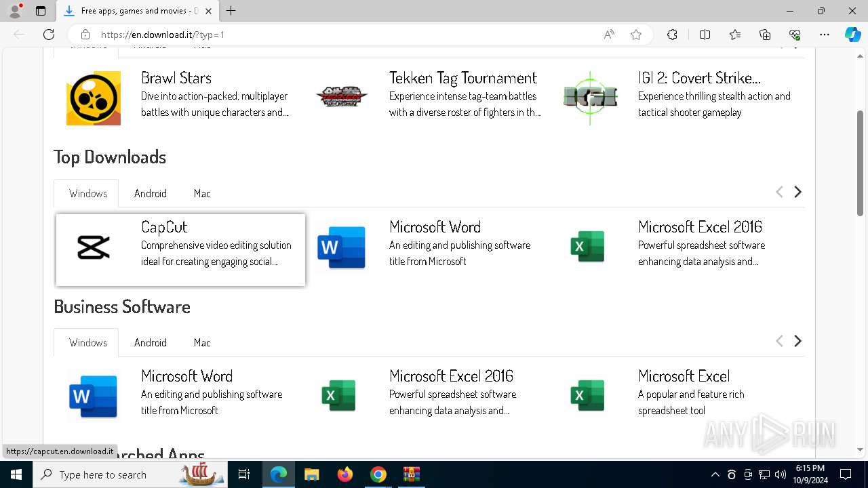Open Windows Start menu
The image size is (868, 488).
tap(16, 474)
